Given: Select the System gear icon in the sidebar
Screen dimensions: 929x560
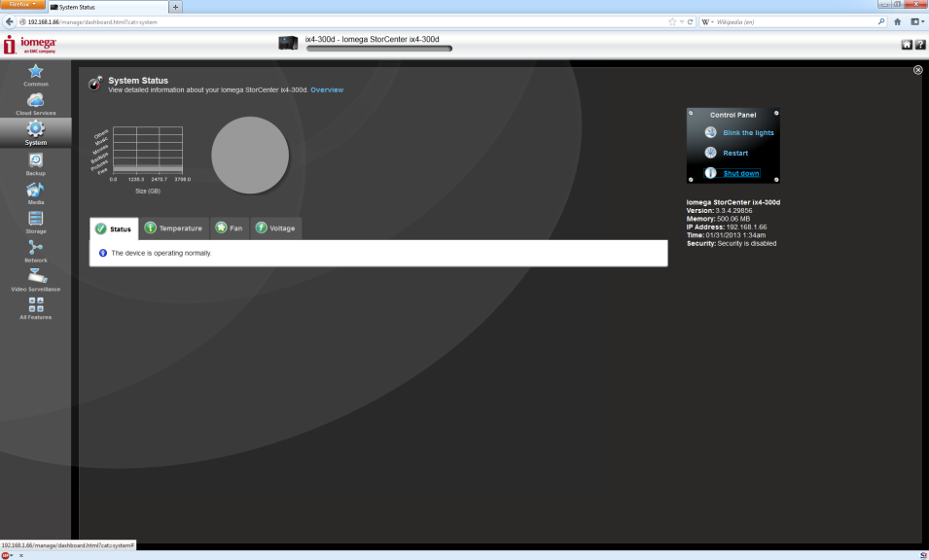Looking at the screenshot, I should click(x=36, y=128).
